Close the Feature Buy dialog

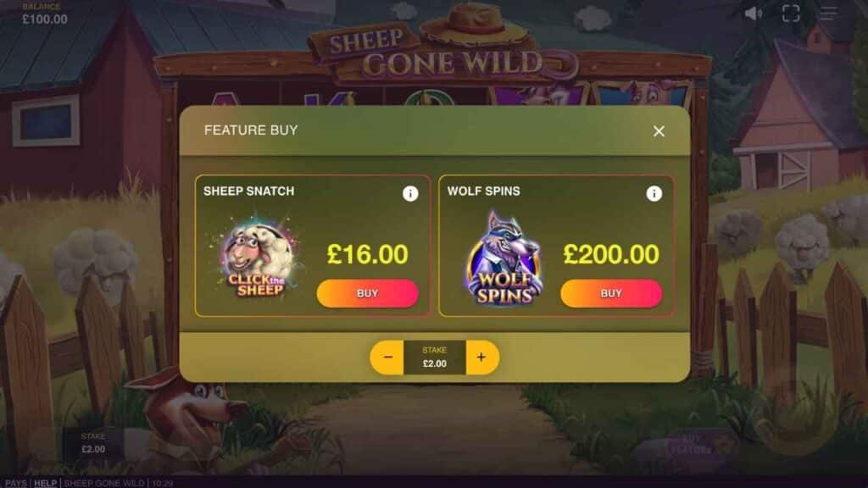pos(658,131)
